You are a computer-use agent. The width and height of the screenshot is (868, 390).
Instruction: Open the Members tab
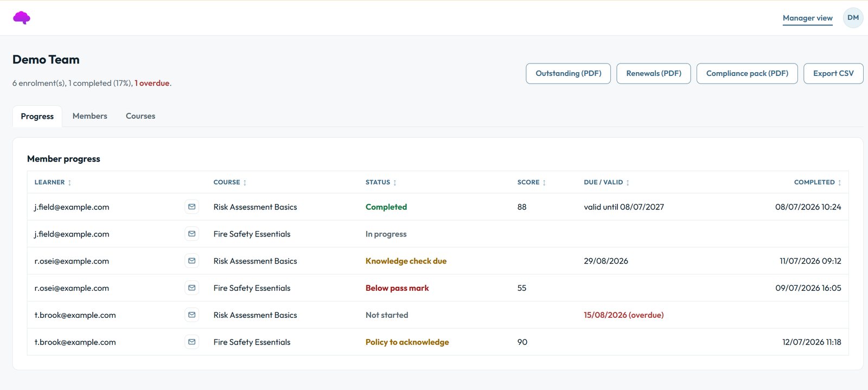tap(90, 116)
